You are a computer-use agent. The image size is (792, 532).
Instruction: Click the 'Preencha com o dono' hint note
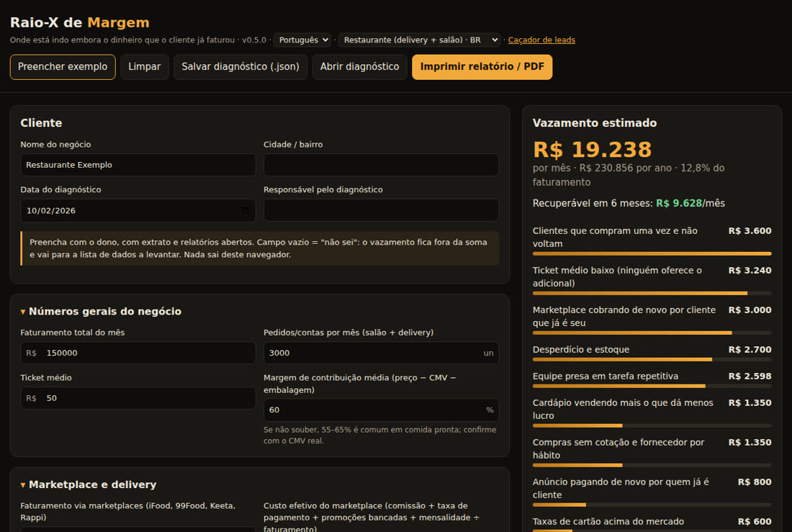coord(260,248)
